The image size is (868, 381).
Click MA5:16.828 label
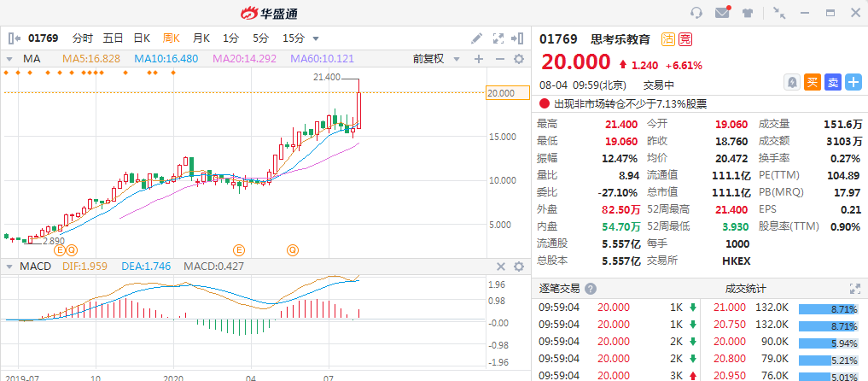coord(91,59)
